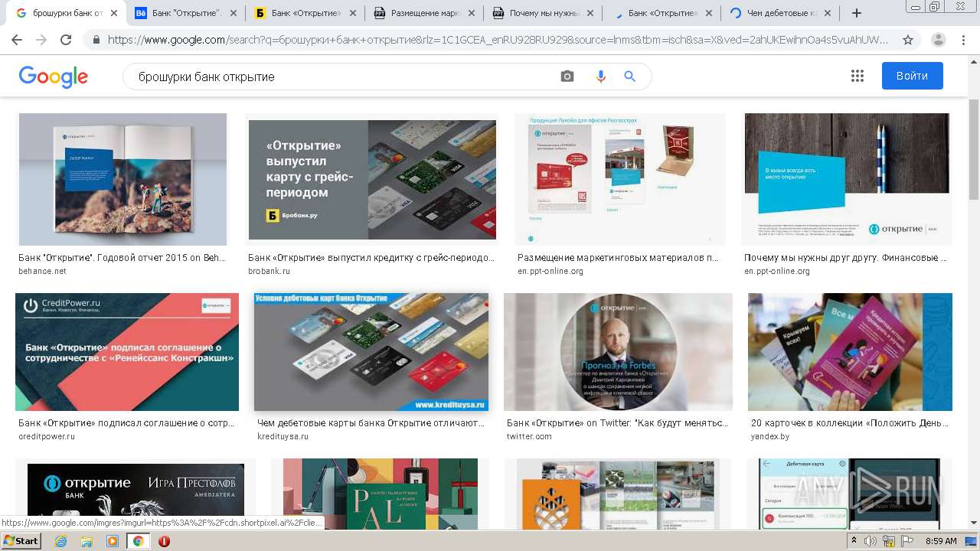Open the Chrome profile avatar
Image resolution: width=980 pixels, height=551 pixels.
tap(939, 40)
